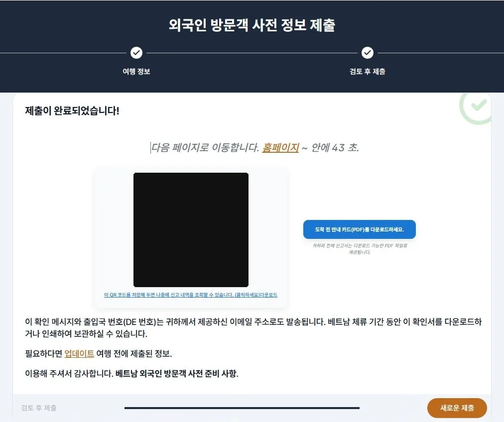
Task: Click the footer 검토 후 제출 label
Action: [39, 408]
